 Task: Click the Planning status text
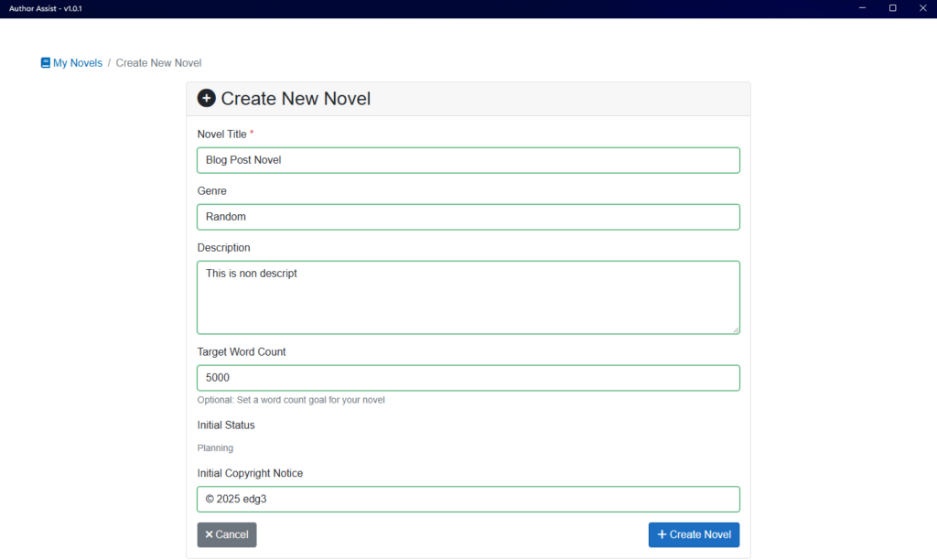[x=215, y=448]
